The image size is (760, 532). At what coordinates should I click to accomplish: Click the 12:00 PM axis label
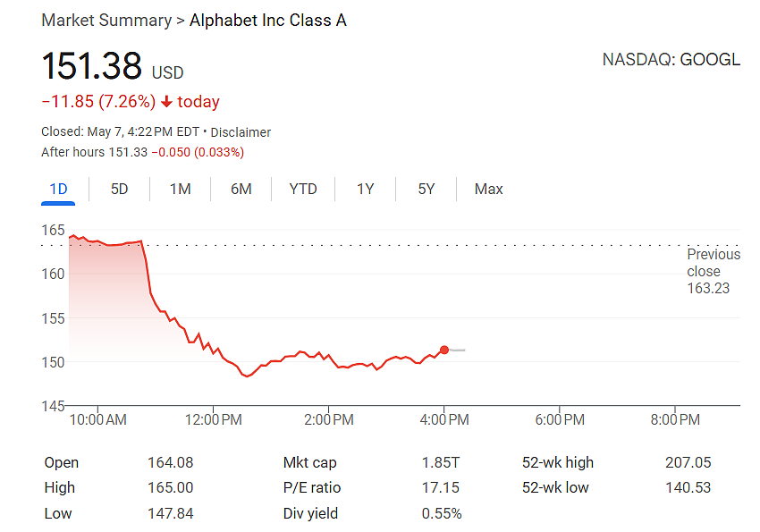point(214,419)
